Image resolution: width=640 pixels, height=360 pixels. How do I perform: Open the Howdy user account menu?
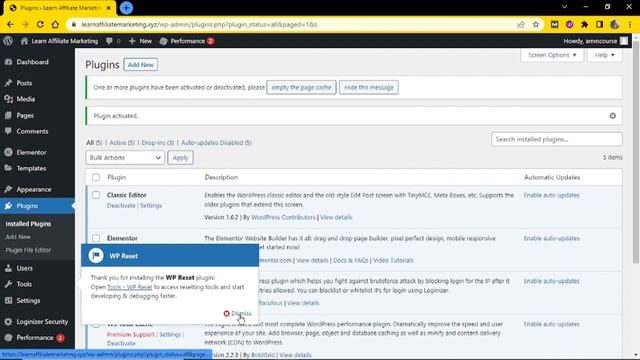(x=595, y=41)
